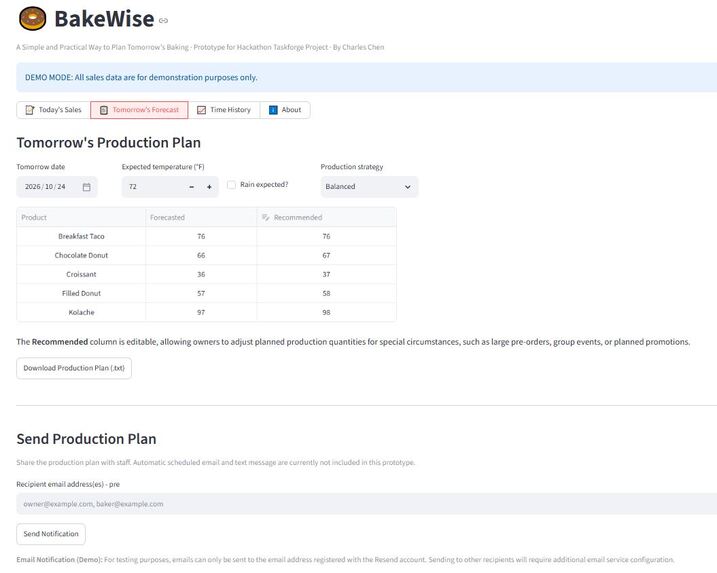The width and height of the screenshot is (717, 573).
Task: Click the anchor link icon beside BakeWise
Action: (x=163, y=21)
